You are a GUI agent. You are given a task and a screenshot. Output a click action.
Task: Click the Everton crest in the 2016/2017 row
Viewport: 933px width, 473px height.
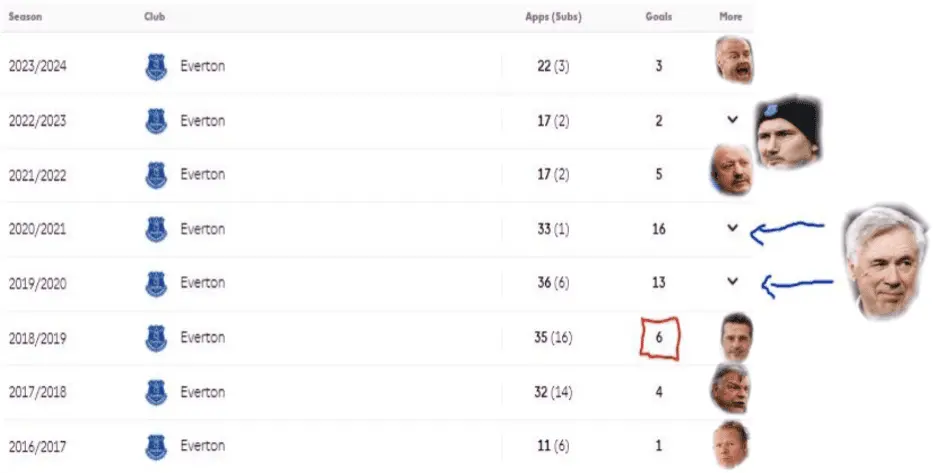point(156,446)
